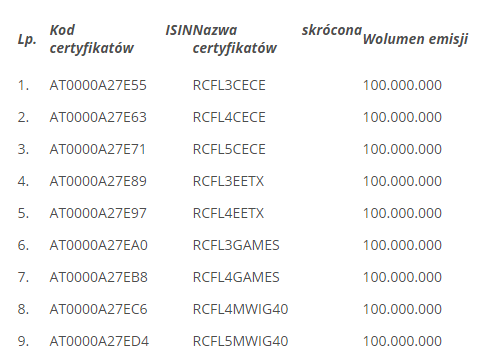This screenshot has height=364, width=484.
Task: Select ISIN code AT0000A27EC6
Action: tap(98, 309)
